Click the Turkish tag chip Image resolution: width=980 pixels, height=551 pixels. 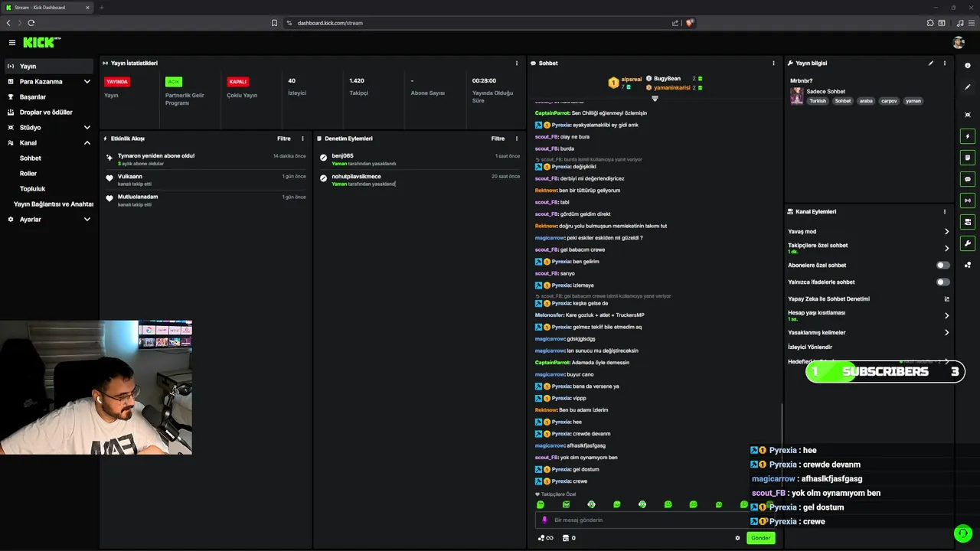click(818, 101)
